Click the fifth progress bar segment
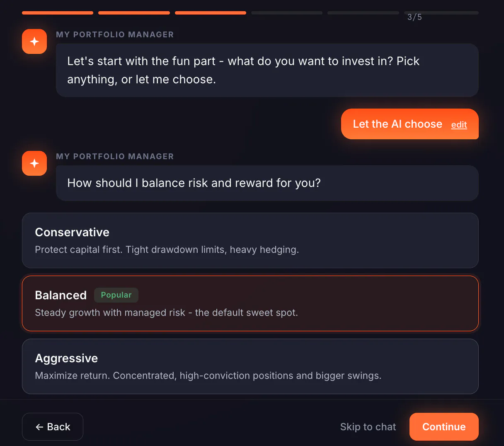 (x=363, y=13)
